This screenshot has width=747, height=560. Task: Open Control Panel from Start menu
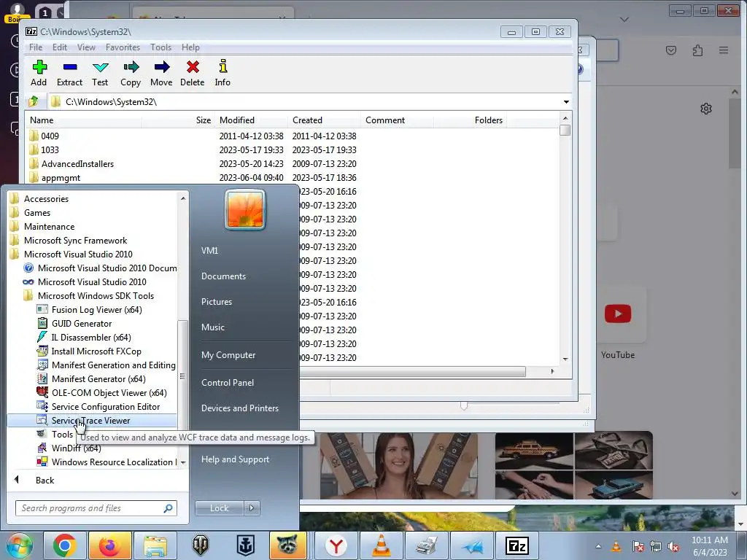[x=228, y=382]
